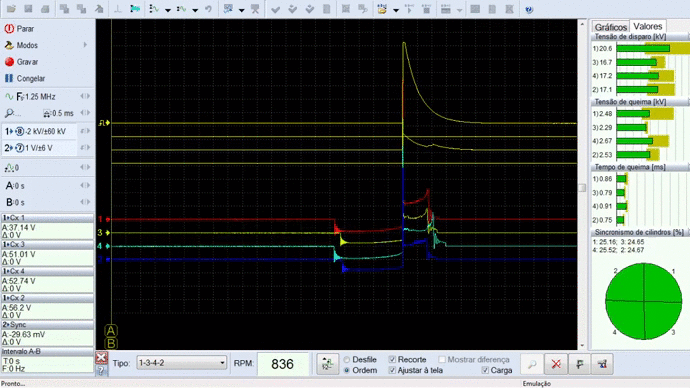Click the magnifier zoom icon near 0.5 ms
The width and height of the screenshot is (690, 388).
point(9,113)
